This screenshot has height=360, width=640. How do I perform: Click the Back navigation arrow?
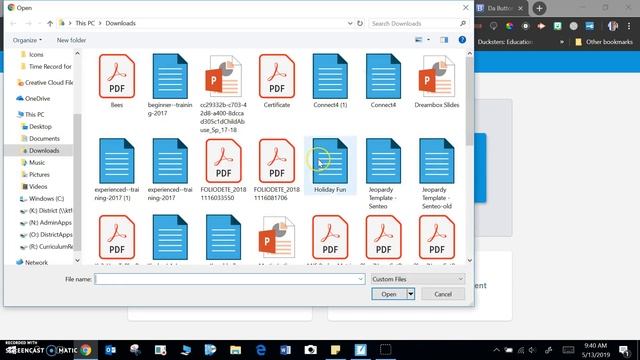coord(13,23)
